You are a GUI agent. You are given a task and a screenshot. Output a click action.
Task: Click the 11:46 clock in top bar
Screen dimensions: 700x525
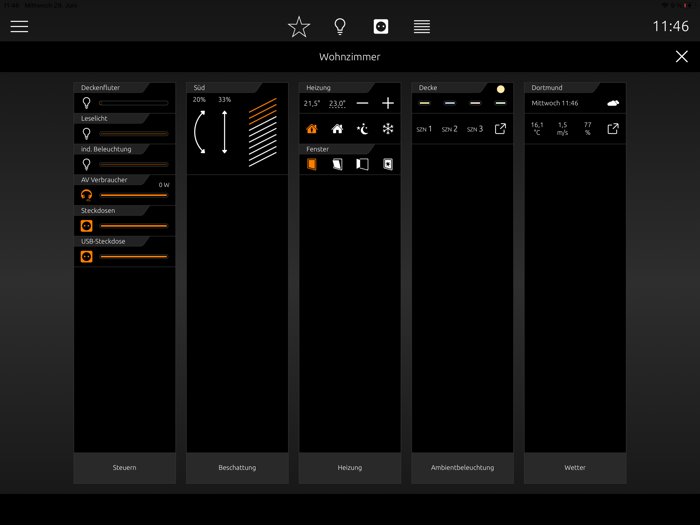(671, 26)
